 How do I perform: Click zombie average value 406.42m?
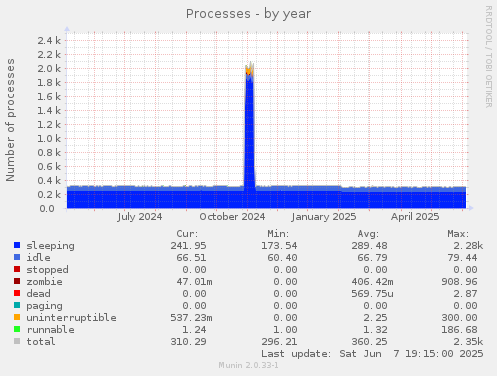pyautogui.click(x=372, y=282)
